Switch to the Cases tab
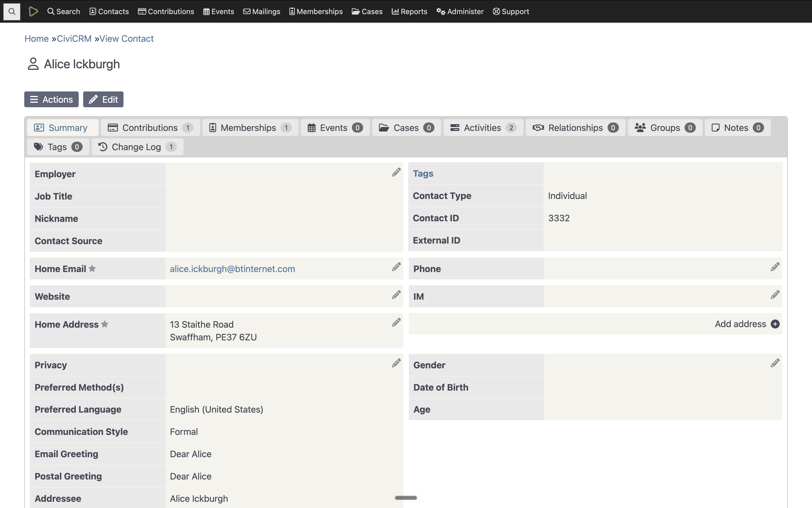This screenshot has width=812, height=508. tap(406, 128)
